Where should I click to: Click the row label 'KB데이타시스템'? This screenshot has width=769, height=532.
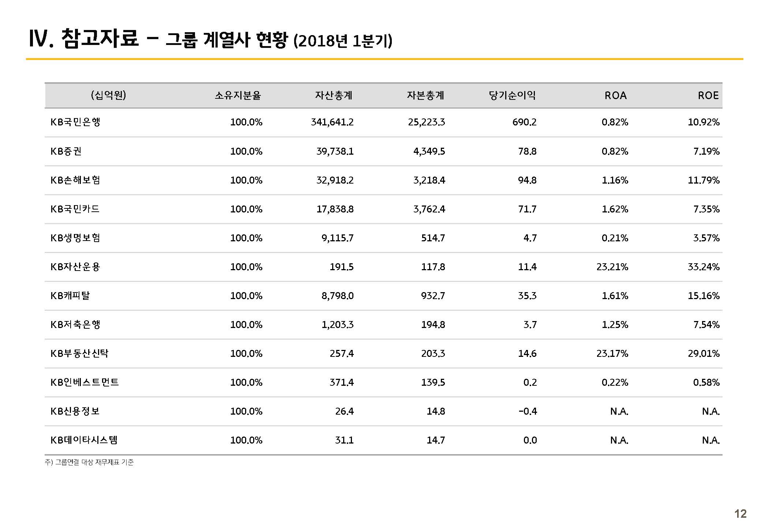click(84, 440)
